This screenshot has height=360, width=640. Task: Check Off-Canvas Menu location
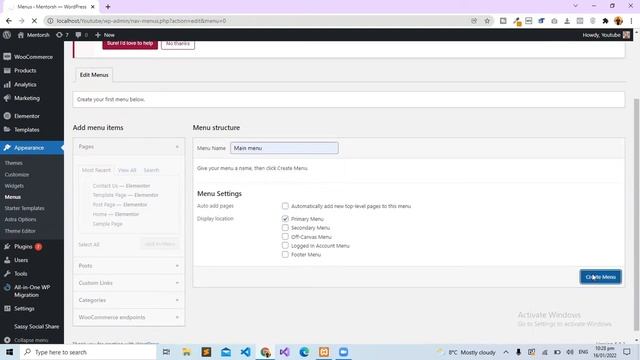pyautogui.click(x=285, y=237)
